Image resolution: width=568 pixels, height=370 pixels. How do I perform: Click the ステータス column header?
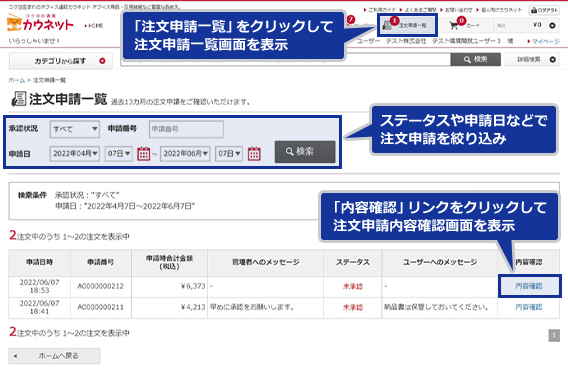click(x=352, y=262)
